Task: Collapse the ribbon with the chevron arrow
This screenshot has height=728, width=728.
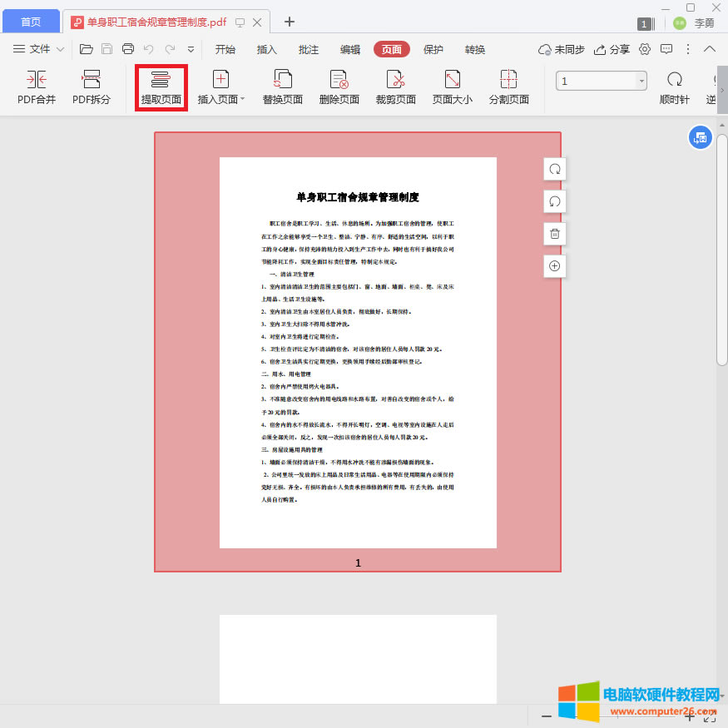Action: (x=709, y=49)
